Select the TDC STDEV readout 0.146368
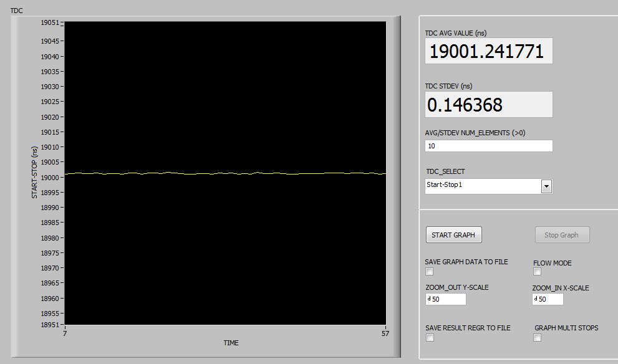 click(x=489, y=104)
